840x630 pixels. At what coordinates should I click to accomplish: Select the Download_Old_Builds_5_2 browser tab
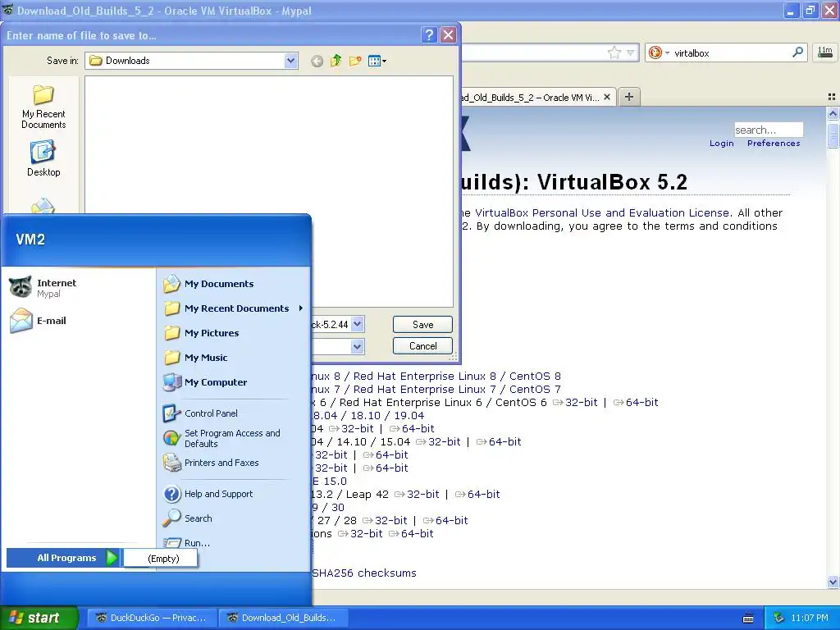[531, 98]
